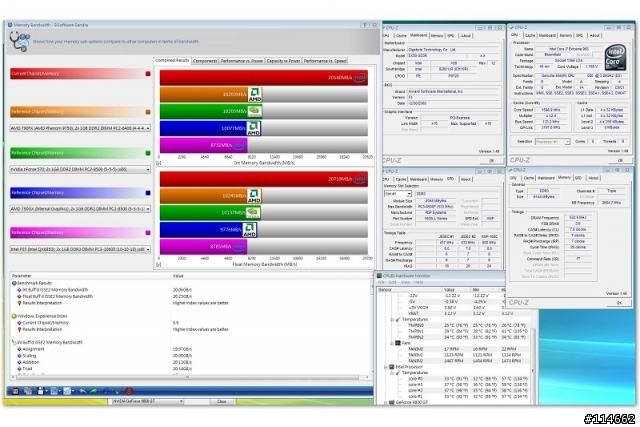
Task: Refresh results with the blue refresh icon
Action: pos(106,391)
